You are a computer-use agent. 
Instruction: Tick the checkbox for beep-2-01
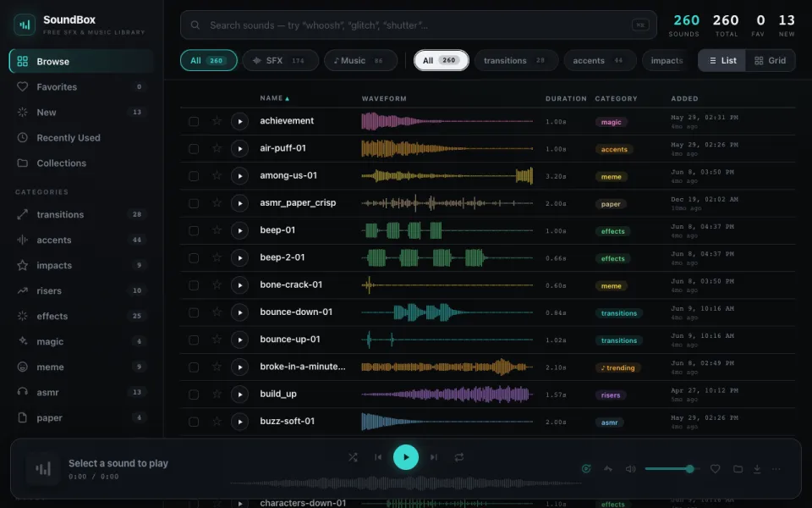click(194, 258)
